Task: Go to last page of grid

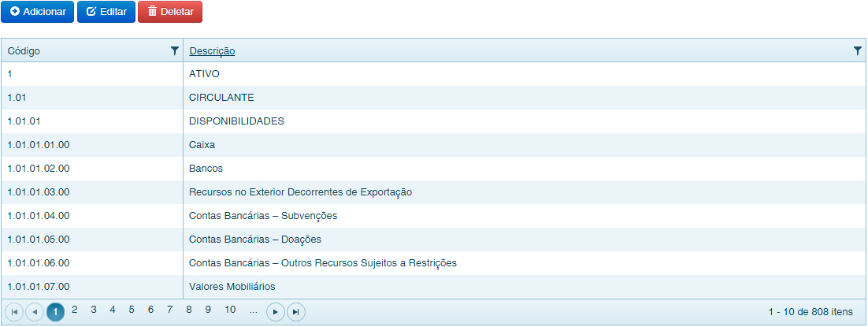Action: pos(295,312)
